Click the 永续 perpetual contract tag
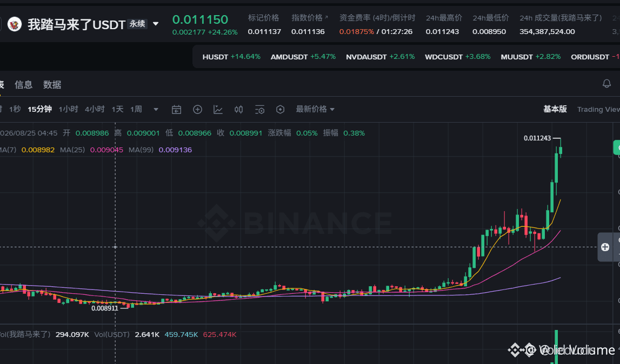 pyautogui.click(x=137, y=24)
